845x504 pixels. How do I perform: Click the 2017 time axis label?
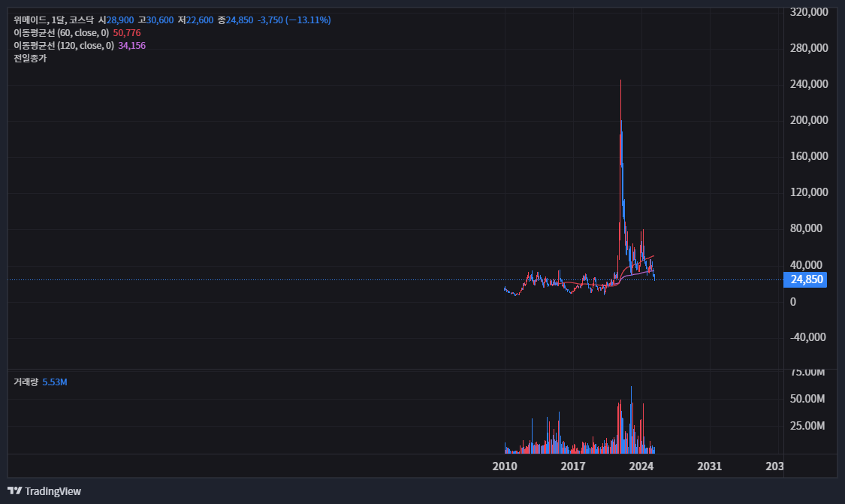[x=573, y=466]
